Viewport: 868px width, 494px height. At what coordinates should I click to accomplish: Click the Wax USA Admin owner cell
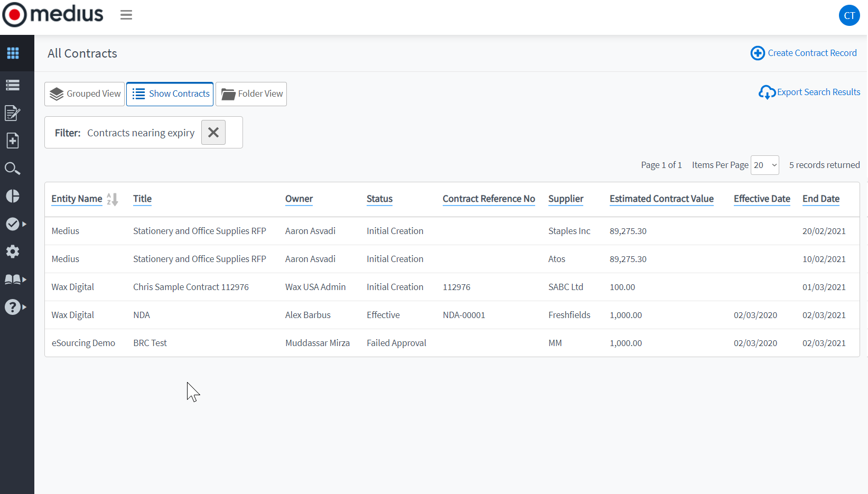point(315,287)
